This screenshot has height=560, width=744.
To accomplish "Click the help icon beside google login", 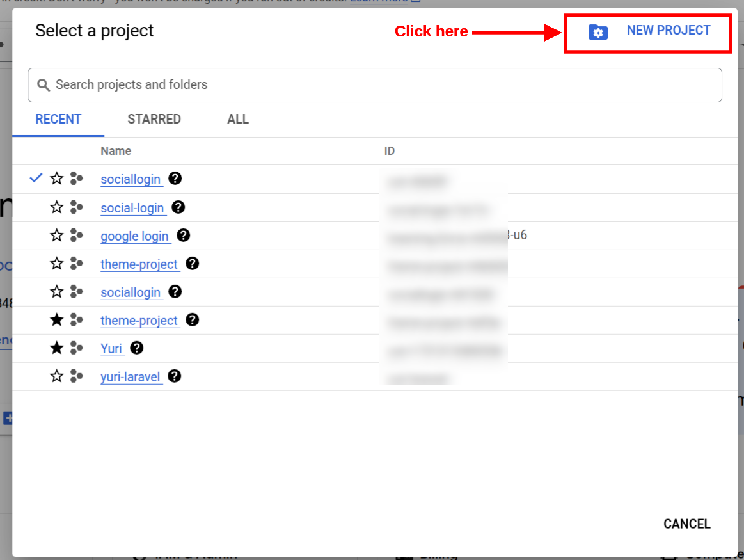I will coord(184,236).
